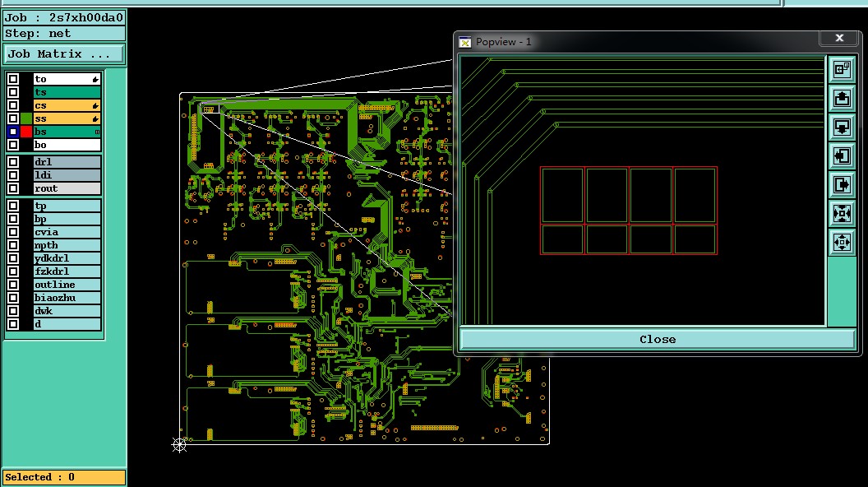Toggle display checkbox for 'to' layer
The height and width of the screenshot is (487, 868).
point(13,79)
